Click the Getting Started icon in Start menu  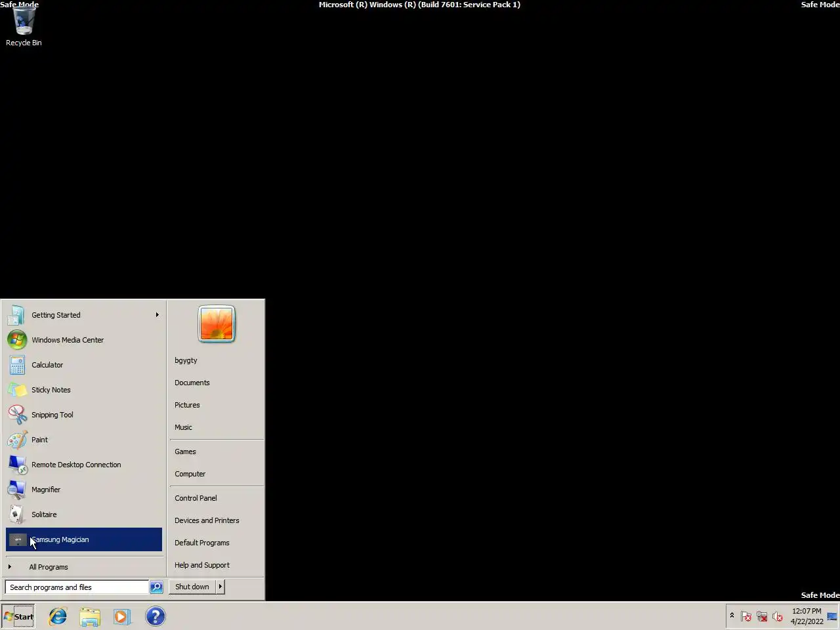pos(17,315)
